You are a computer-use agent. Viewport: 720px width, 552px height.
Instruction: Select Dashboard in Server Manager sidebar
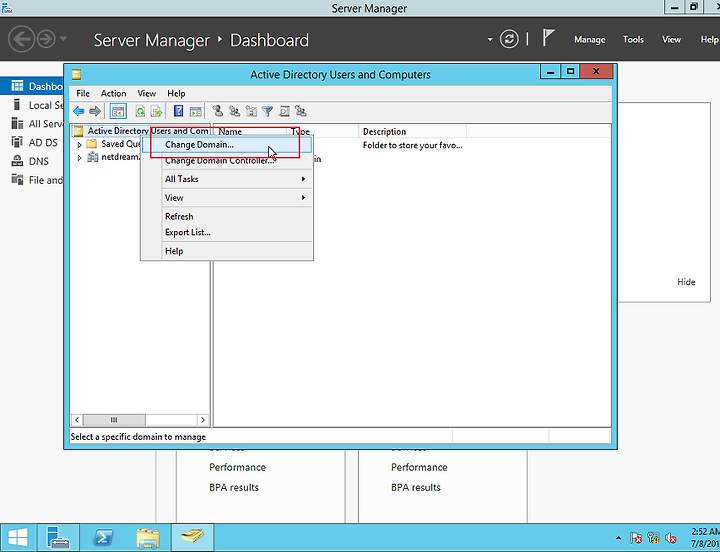click(32, 86)
